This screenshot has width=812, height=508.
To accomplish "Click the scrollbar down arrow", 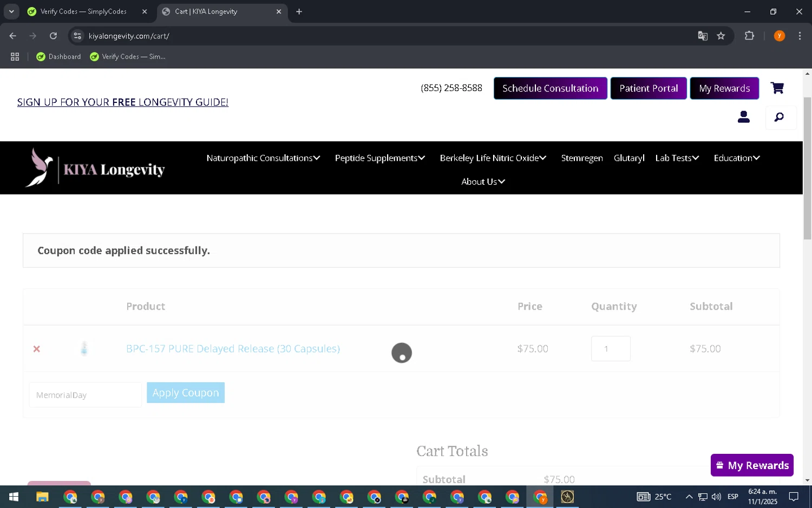I will coord(807,480).
